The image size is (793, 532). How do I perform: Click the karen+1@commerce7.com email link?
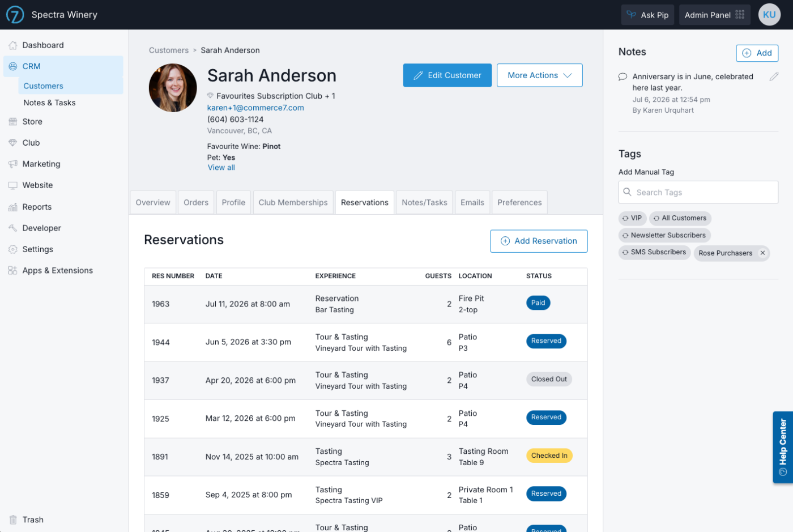[x=255, y=108]
